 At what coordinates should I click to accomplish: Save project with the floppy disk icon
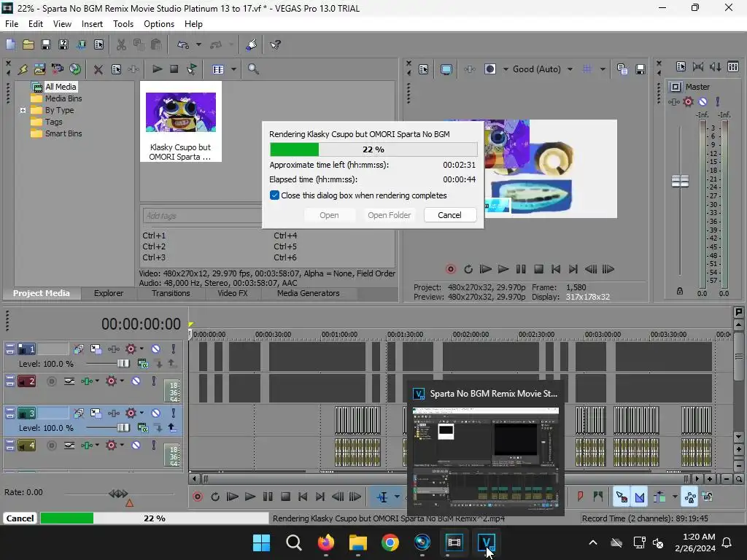tap(46, 44)
